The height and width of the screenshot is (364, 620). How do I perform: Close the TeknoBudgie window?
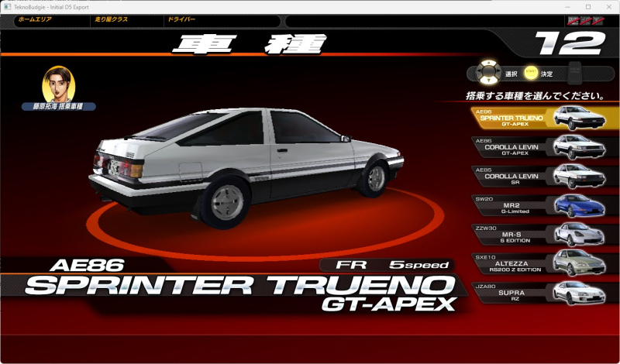tap(609, 7)
